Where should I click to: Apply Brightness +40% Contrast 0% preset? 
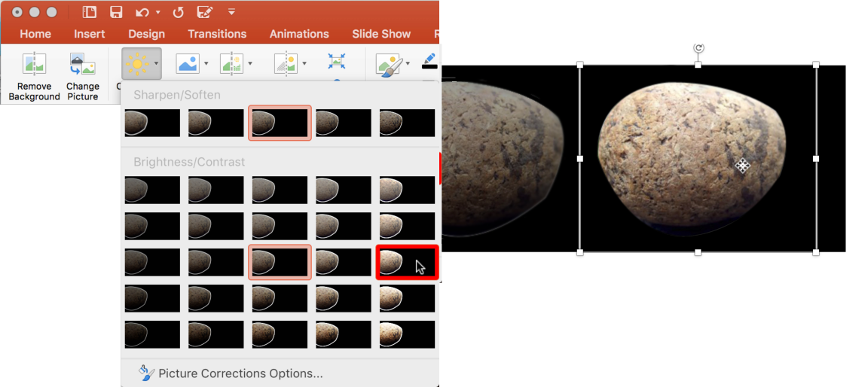coord(407,262)
